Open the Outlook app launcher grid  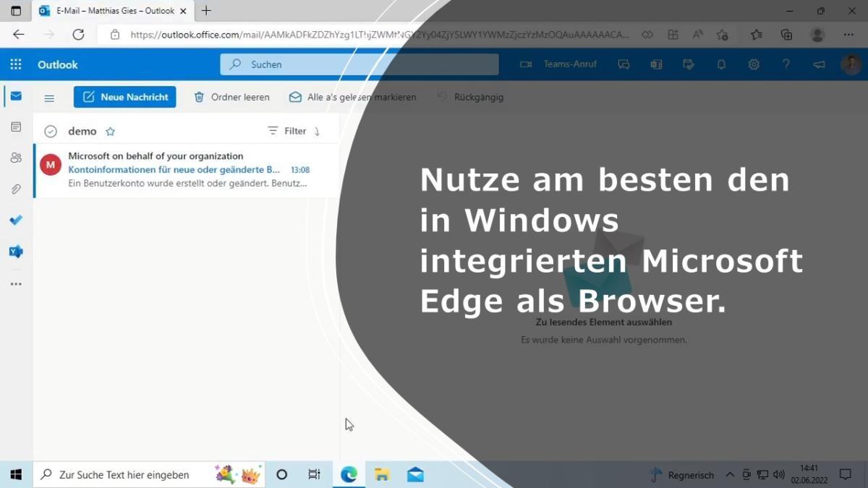coord(16,64)
